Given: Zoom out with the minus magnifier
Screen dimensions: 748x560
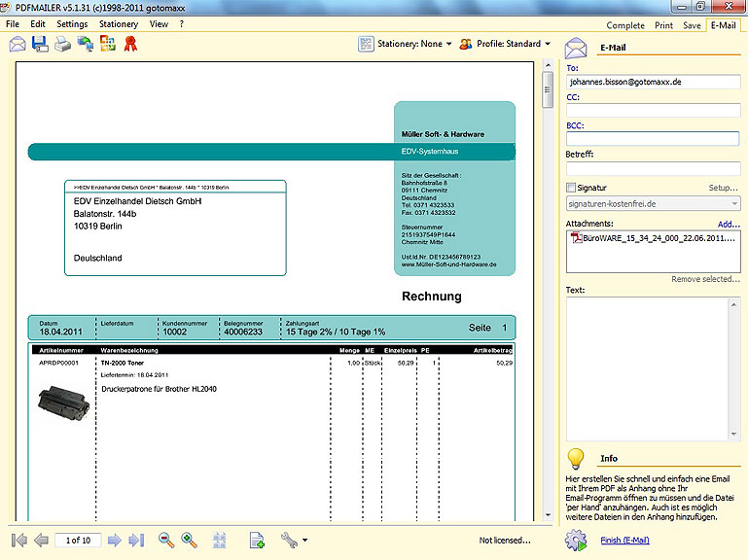Looking at the screenshot, I should click(166, 540).
